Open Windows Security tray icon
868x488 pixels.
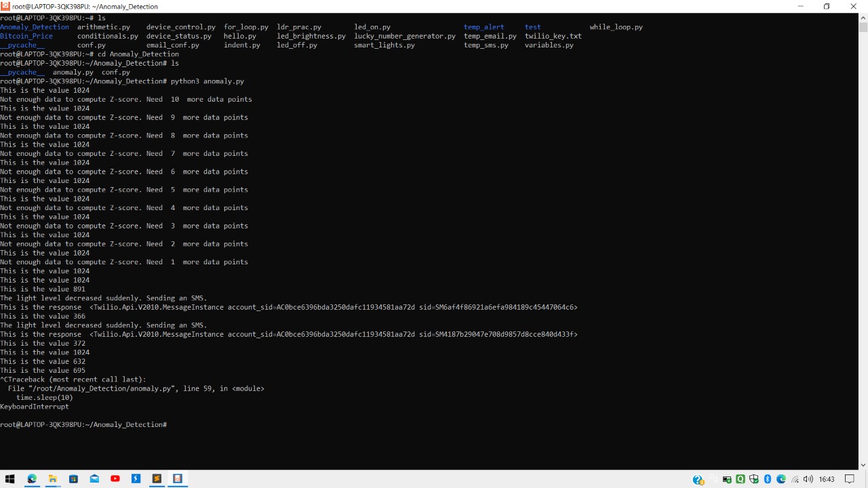(754, 479)
